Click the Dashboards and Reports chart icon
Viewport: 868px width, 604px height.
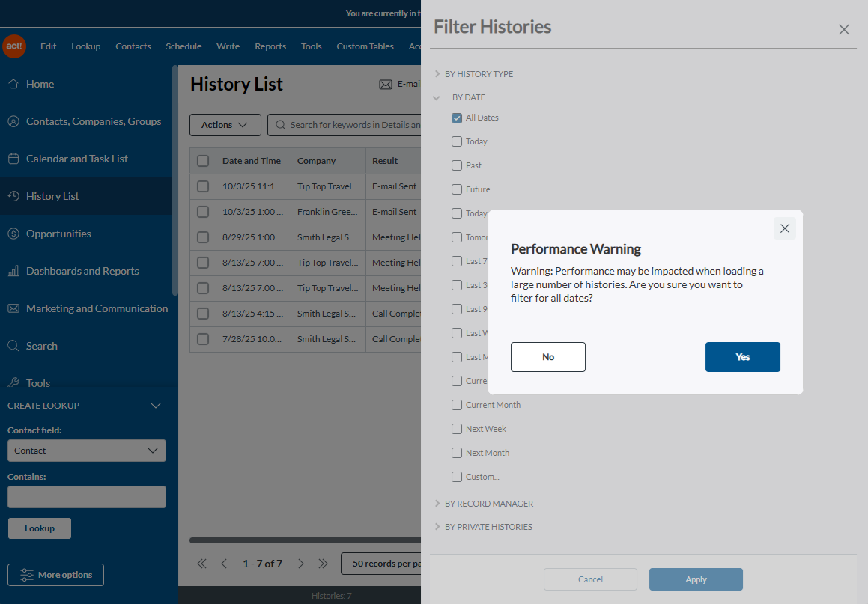tap(13, 271)
